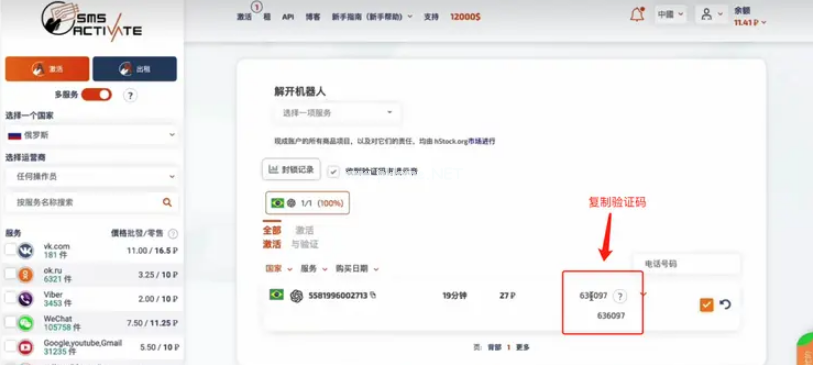Focus the phone number input field

[686, 264]
